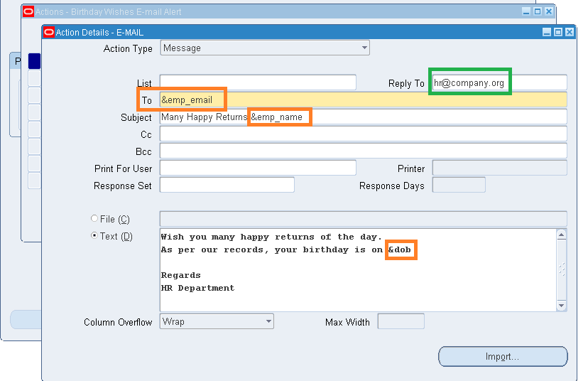
Task: Minimize the Actions - Birthday Wishes window
Action: (x=526, y=11)
